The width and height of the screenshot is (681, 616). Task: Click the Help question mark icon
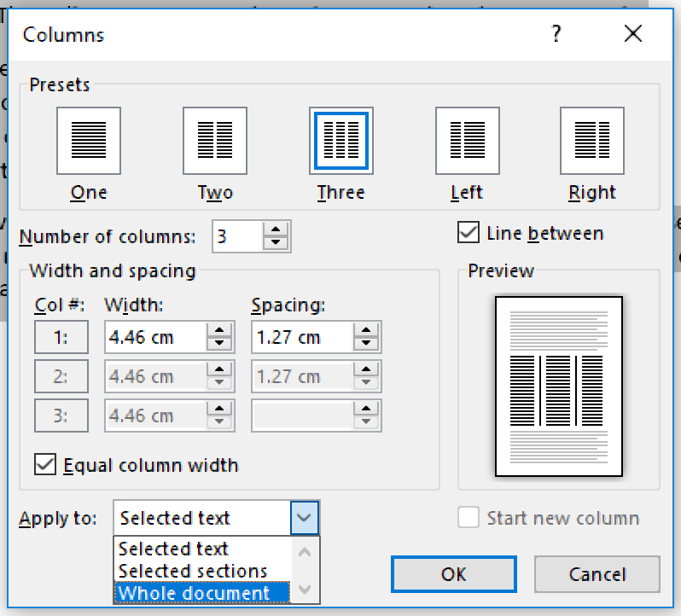pyautogui.click(x=556, y=34)
